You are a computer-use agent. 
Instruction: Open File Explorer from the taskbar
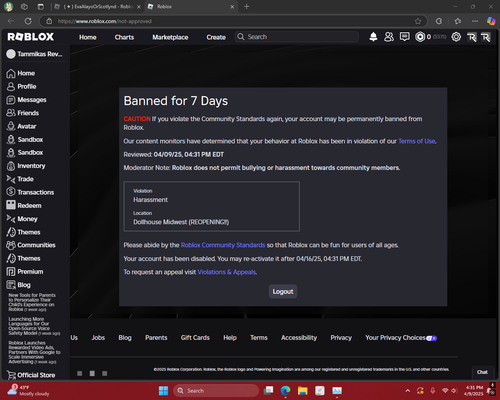(x=303, y=390)
